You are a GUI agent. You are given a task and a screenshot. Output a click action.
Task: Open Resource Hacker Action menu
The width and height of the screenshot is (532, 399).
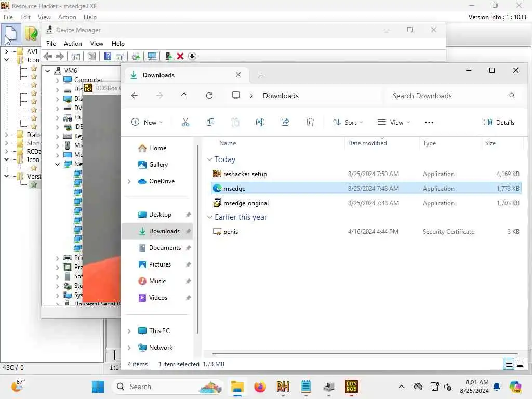pos(67,17)
